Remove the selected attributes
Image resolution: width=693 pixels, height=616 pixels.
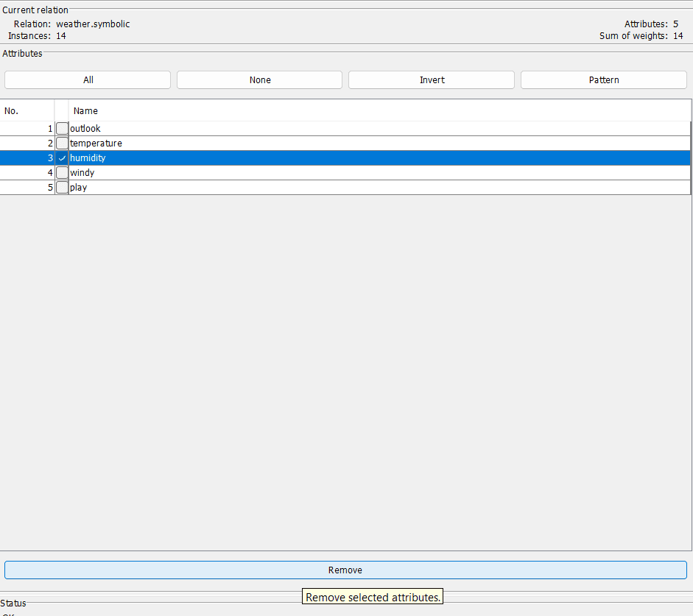coord(345,570)
